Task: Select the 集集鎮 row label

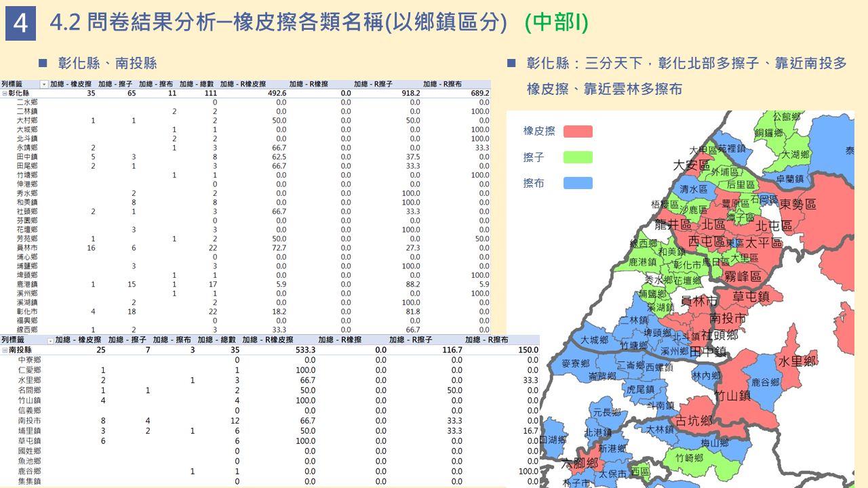Action: (x=29, y=481)
